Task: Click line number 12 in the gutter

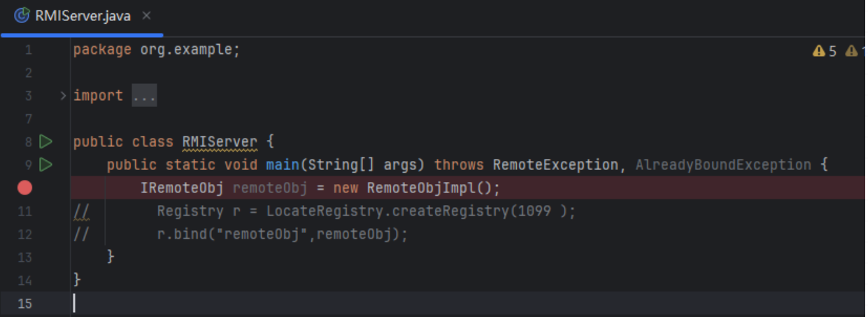Action: pyautogui.click(x=24, y=234)
